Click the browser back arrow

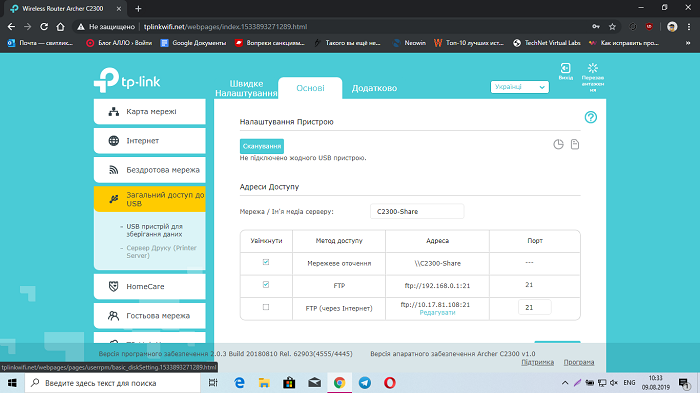point(12,27)
